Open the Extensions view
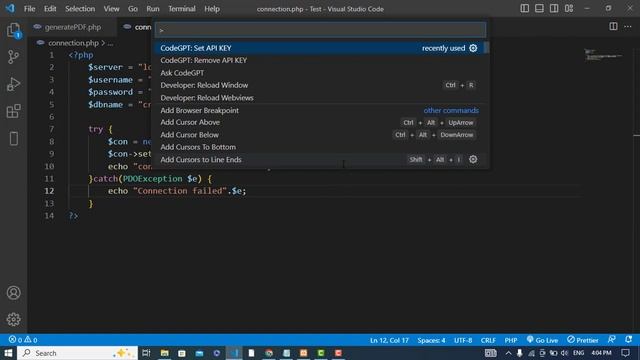The image size is (640, 360). 13,111
